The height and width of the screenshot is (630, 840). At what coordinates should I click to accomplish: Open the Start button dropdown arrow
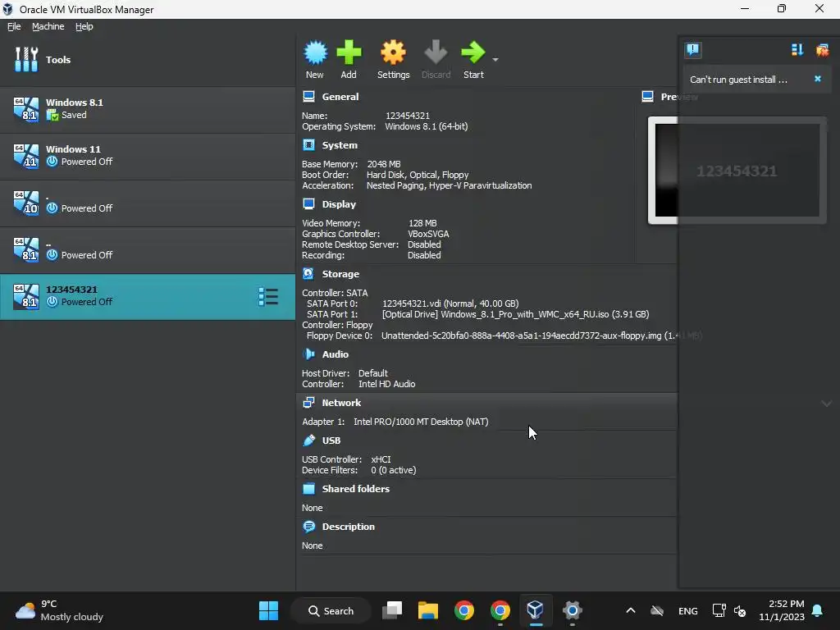click(495, 59)
